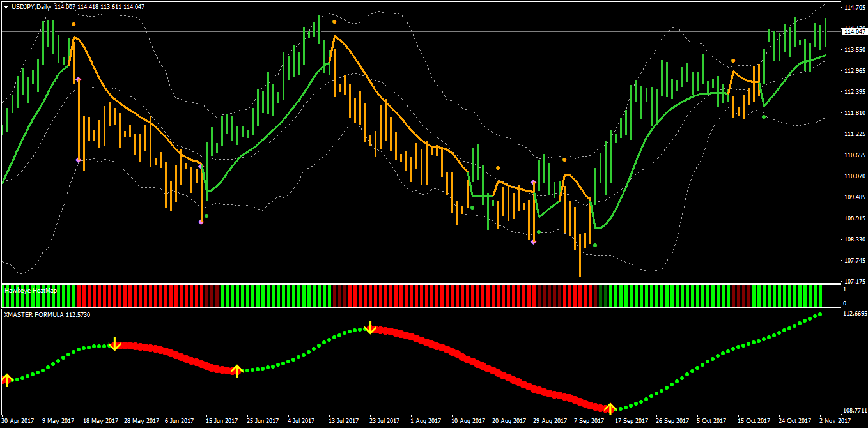The image size is (868, 428).
Task: Open the chart menu triangle beside USDJPY,Daily
Action: click(6, 7)
